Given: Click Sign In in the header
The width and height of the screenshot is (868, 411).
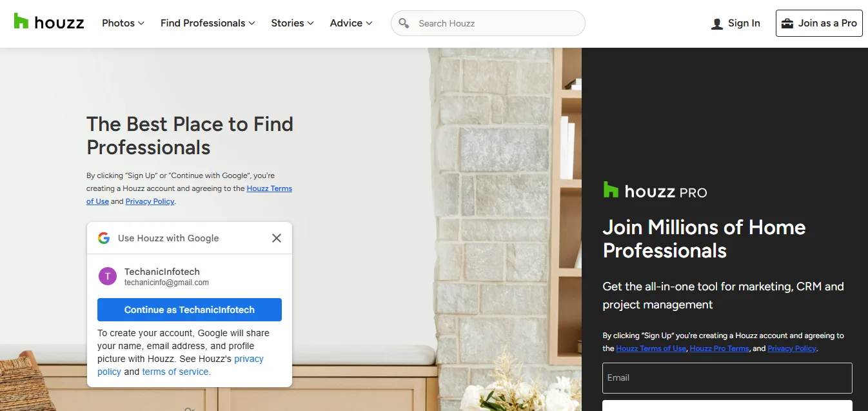Looking at the screenshot, I should pyautogui.click(x=744, y=23).
